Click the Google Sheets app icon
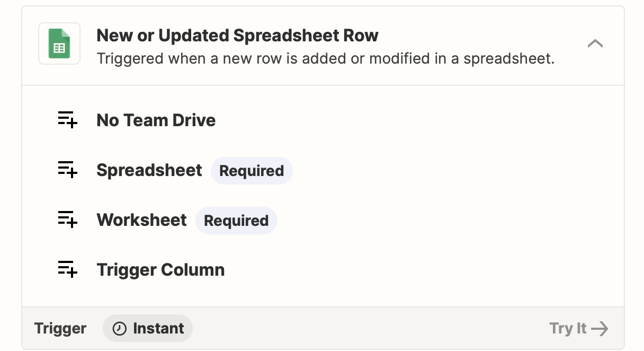644x351 pixels. (x=59, y=43)
